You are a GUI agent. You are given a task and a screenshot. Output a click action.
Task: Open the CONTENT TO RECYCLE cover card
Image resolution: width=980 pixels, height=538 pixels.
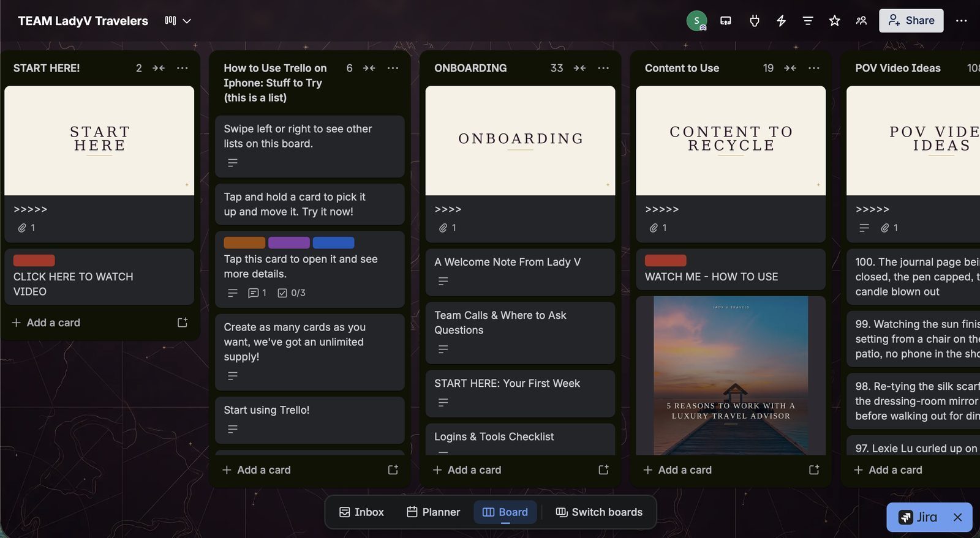pyautogui.click(x=731, y=163)
